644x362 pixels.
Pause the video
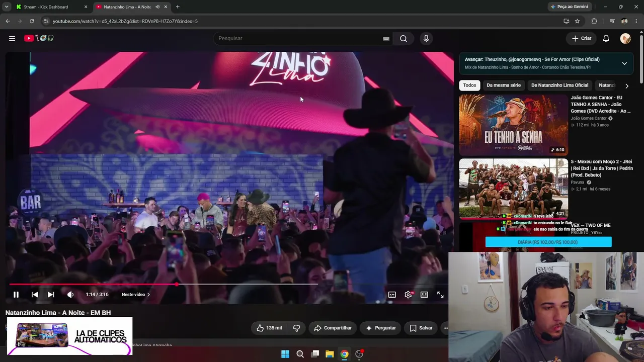(16, 295)
